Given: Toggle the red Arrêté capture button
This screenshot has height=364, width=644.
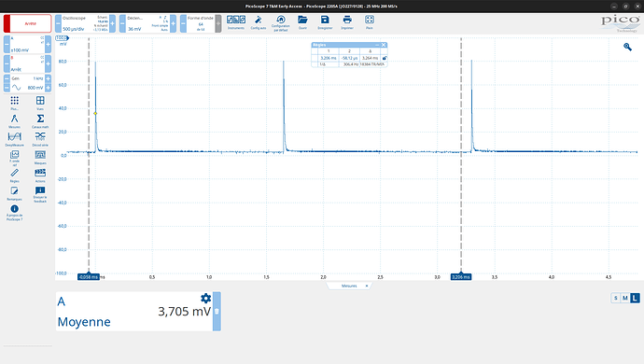Looking at the screenshot, I should click(27, 23).
